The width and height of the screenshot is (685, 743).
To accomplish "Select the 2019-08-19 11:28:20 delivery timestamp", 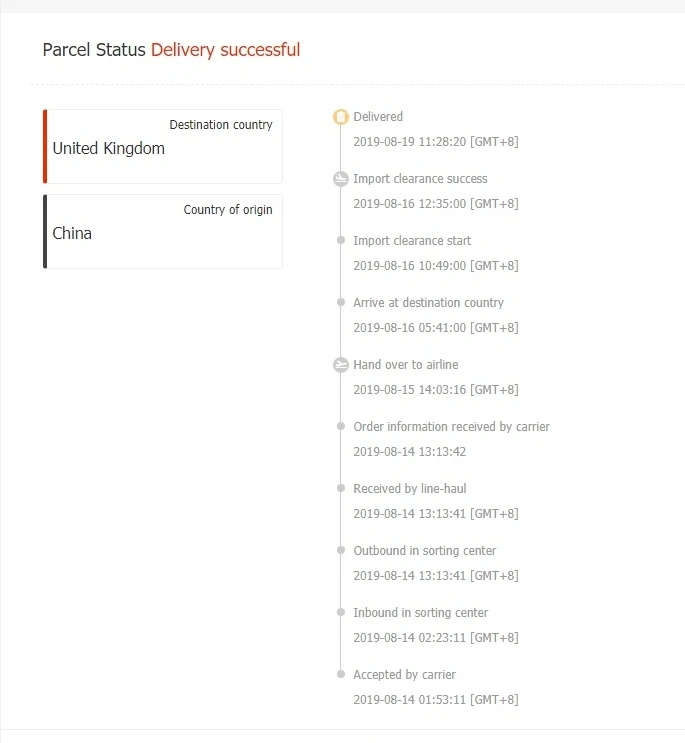I will [435, 142].
